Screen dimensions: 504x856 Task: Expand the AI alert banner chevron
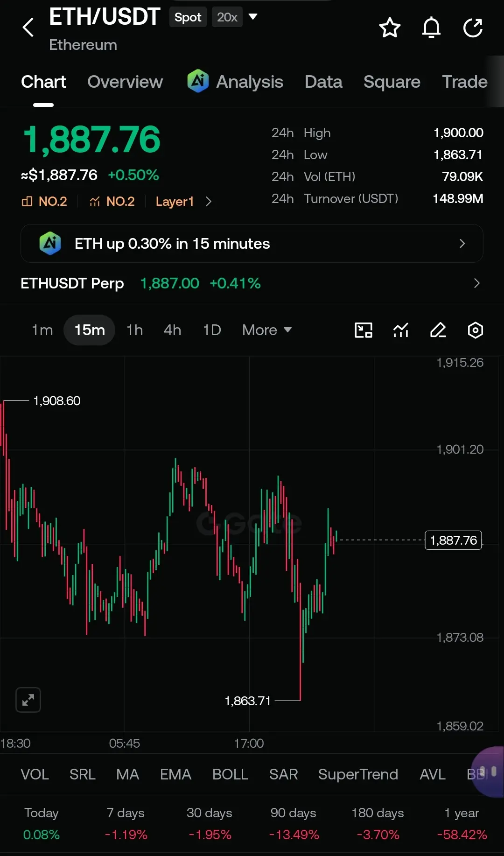462,244
